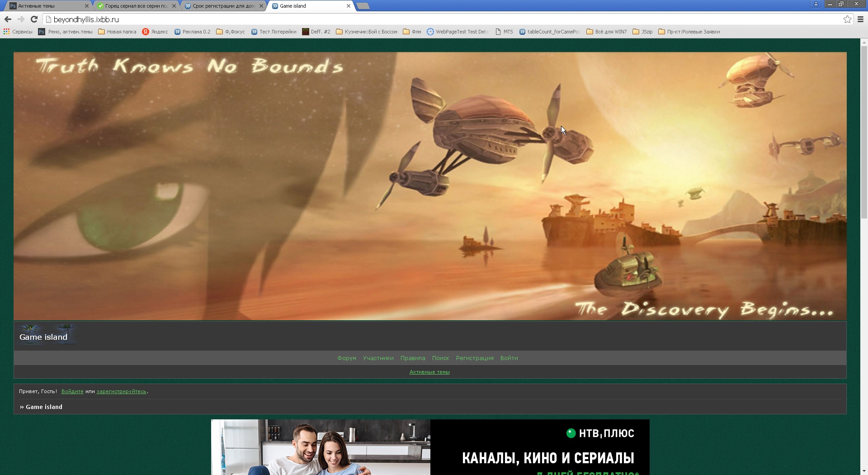The height and width of the screenshot is (475, 868).
Task: Open the Рено, активн.темы bookmark
Action: pos(66,32)
